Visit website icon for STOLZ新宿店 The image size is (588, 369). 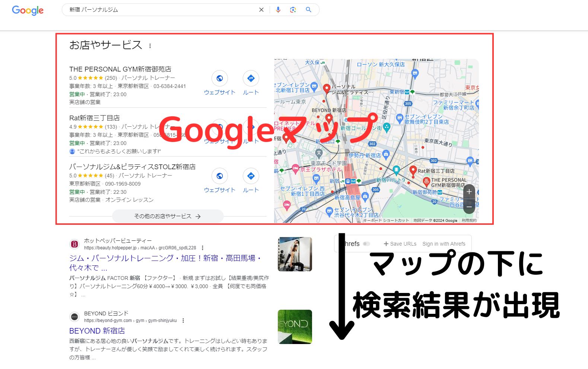(x=220, y=176)
